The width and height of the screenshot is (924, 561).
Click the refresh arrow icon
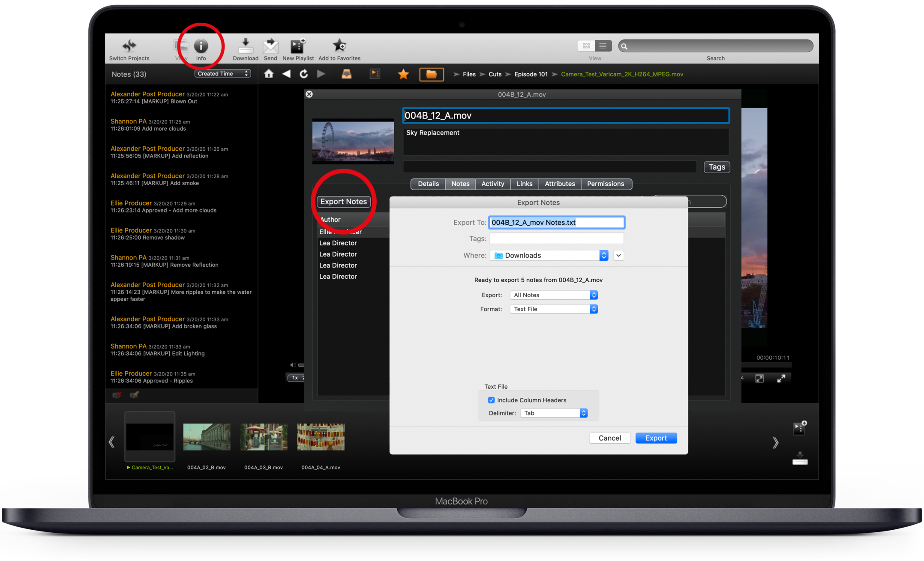pos(303,74)
